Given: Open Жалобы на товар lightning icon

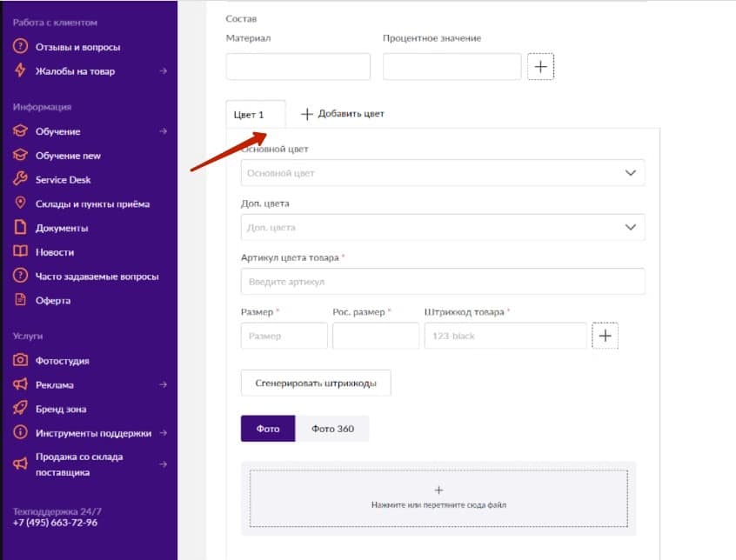Looking at the screenshot, I should (x=20, y=71).
